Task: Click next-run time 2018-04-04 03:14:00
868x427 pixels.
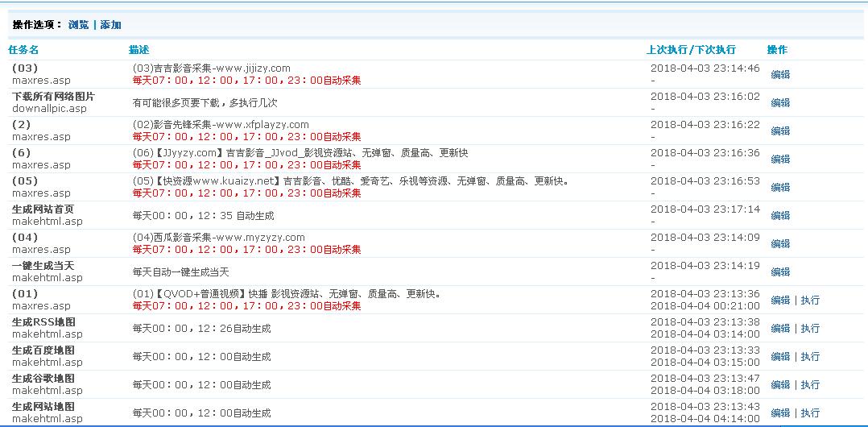Action: 705,334
